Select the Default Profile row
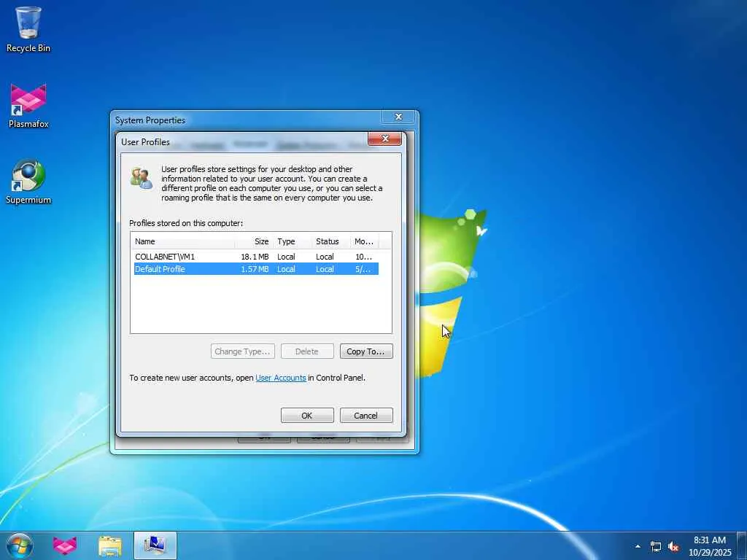 pyautogui.click(x=256, y=269)
